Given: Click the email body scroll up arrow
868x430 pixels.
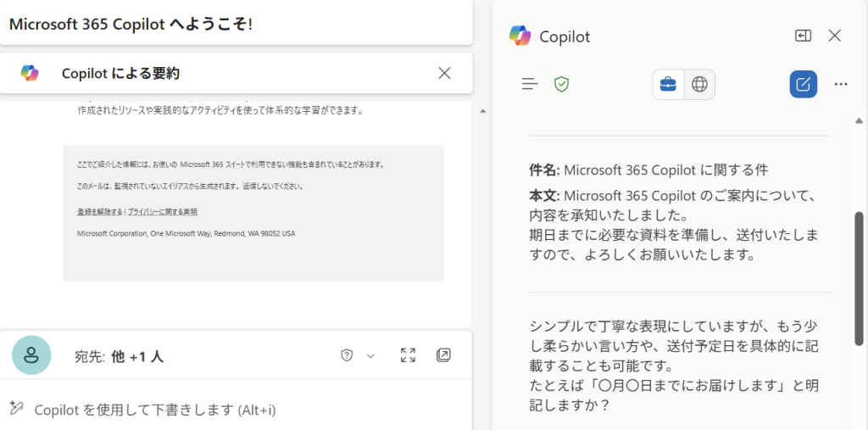Looking at the screenshot, I should click(482, 111).
